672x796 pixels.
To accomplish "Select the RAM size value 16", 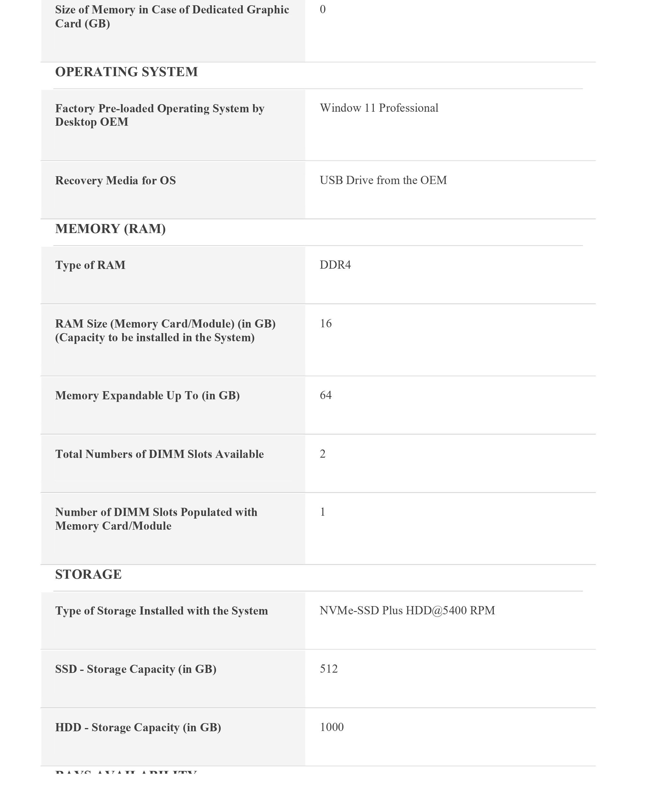I will click(326, 323).
